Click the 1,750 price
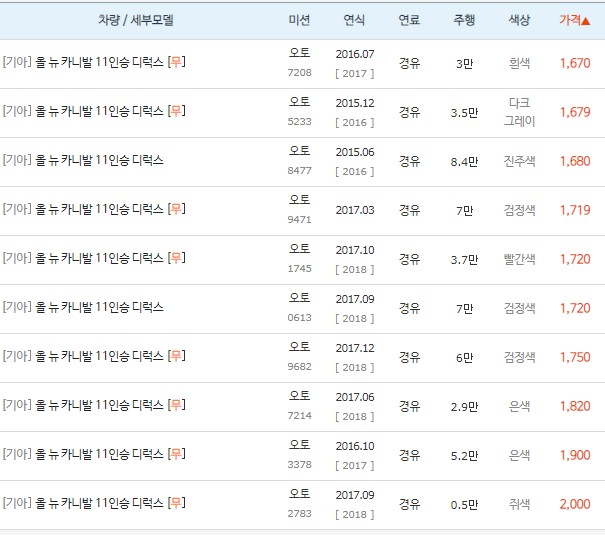605x535 pixels. [575, 357]
